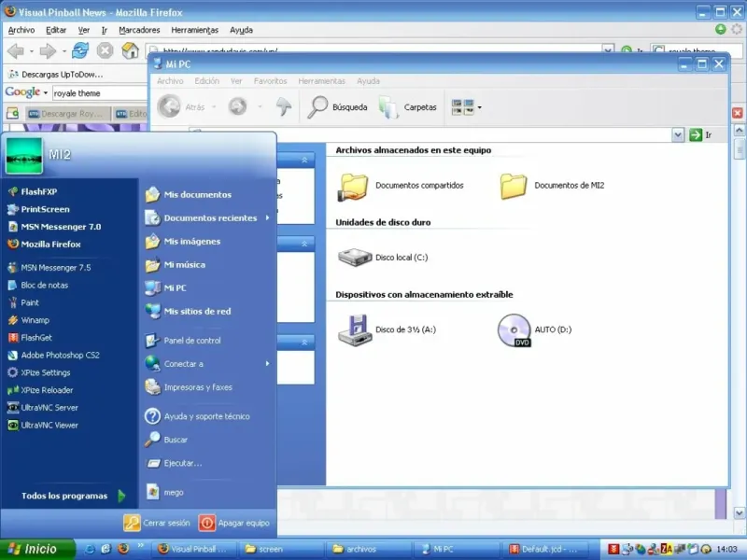Open Panel de control

[x=183, y=341]
